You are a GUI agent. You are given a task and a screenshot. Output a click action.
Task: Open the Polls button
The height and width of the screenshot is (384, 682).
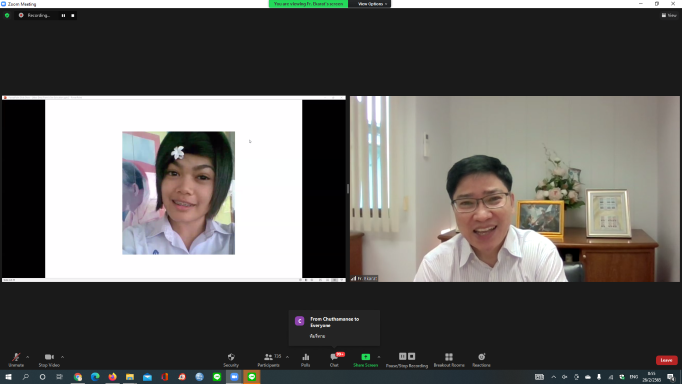(x=305, y=360)
